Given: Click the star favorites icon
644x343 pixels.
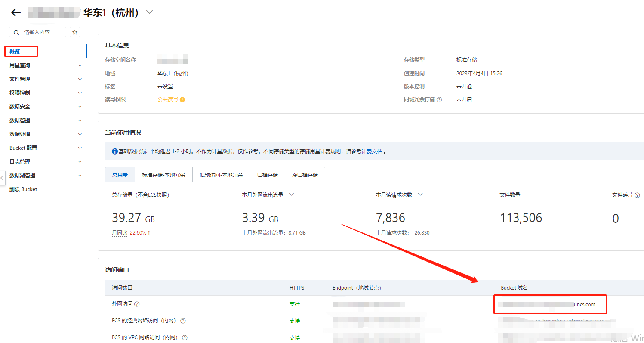Looking at the screenshot, I should point(75,32).
